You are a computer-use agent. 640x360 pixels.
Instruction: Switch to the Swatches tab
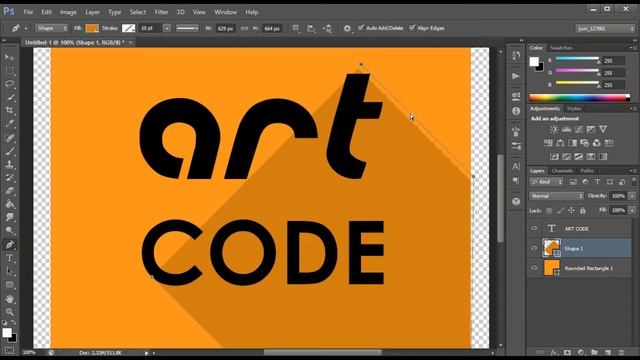pos(561,48)
